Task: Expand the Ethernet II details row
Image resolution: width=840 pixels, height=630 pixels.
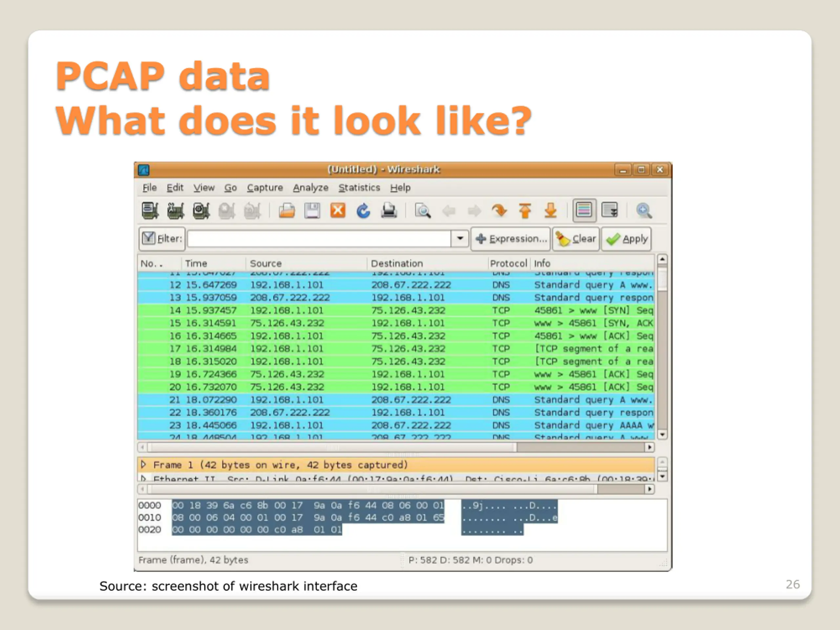Action: click(x=143, y=478)
